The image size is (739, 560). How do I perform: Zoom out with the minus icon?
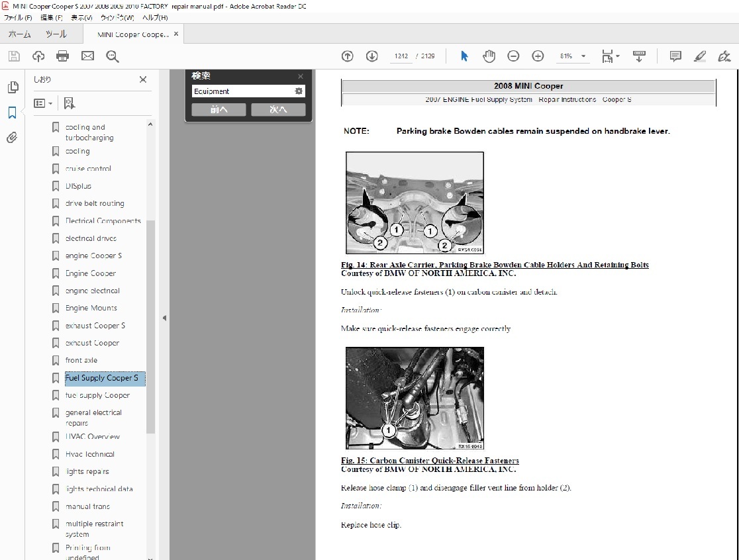513,56
